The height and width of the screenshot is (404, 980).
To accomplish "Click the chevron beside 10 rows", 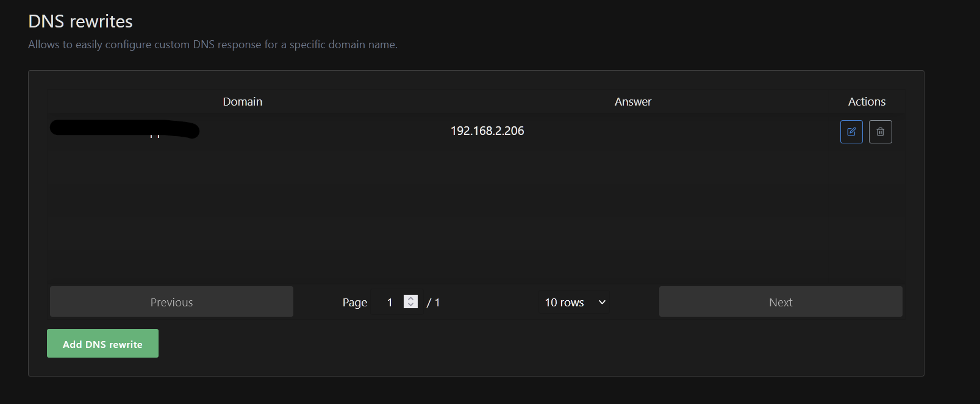I will point(602,302).
